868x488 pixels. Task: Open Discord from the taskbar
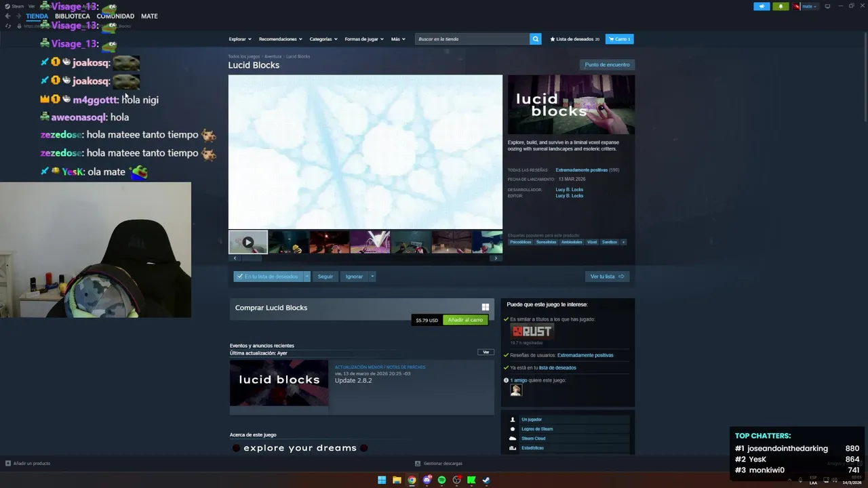click(x=427, y=480)
